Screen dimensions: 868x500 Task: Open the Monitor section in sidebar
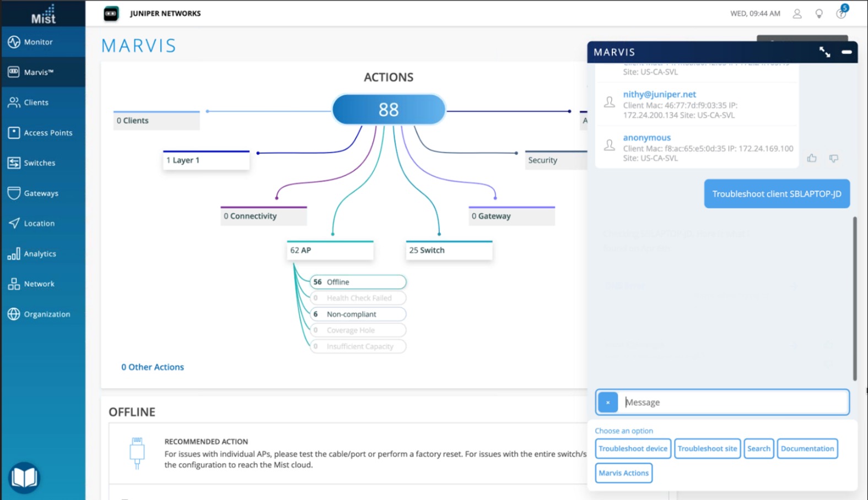click(x=39, y=42)
